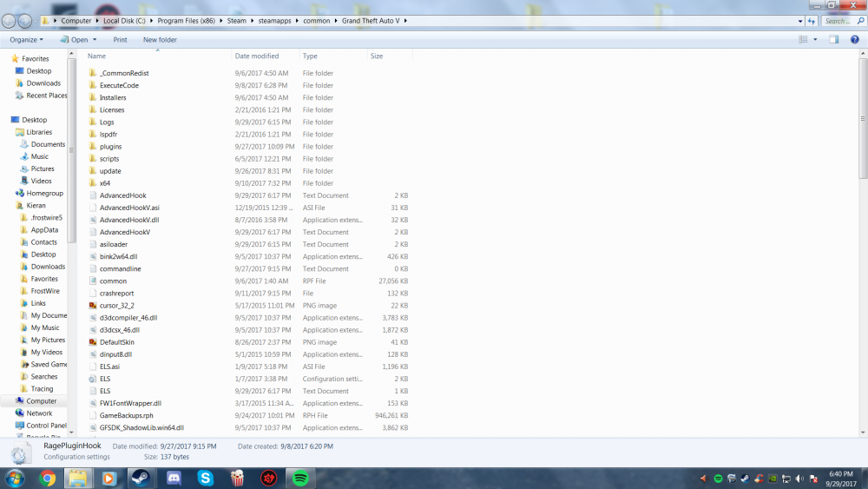
Task: Sort by the Type column header
Action: (333, 56)
